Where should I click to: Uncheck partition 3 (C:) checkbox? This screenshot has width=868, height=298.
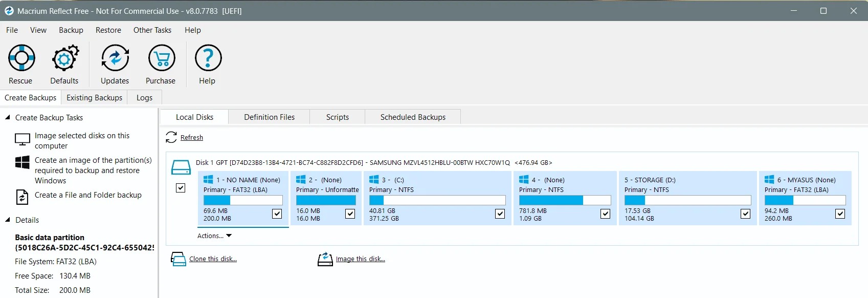(x=500, y=214)
